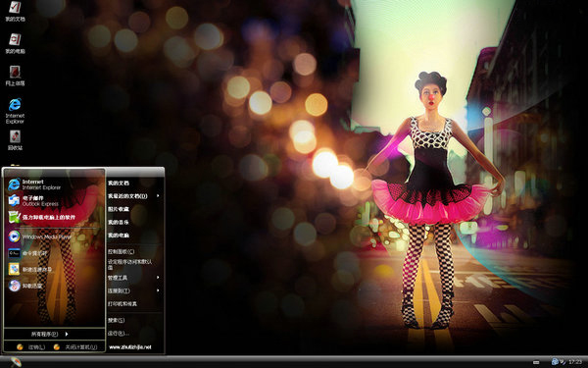The image size is (588, 368).
Task: Click the Start button on taskbar
Action: click(16, 362)
